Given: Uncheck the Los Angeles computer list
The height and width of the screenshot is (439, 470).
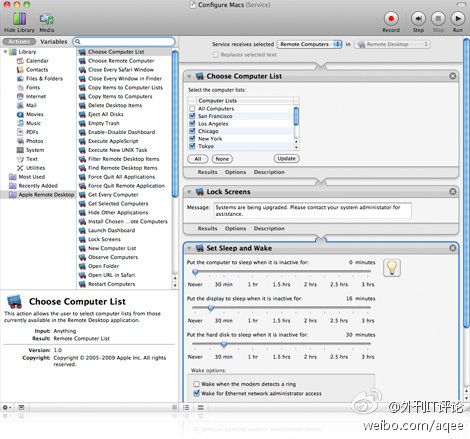Looking at the screenshot, I should pyautogui.click(x=192, y=124).
